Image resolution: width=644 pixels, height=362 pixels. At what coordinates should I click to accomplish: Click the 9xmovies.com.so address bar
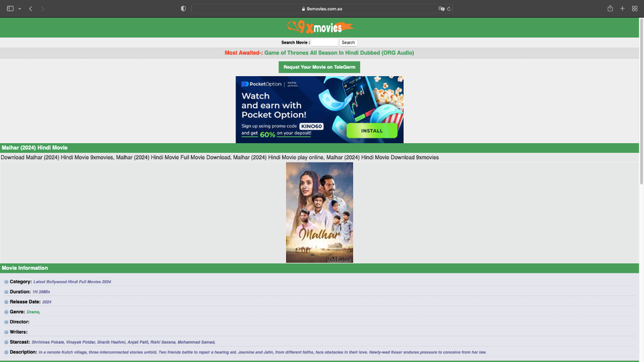322,8
